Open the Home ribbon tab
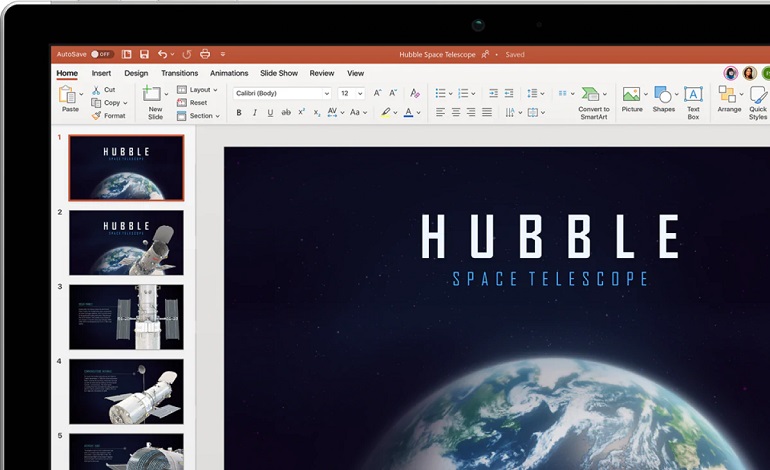This screenshot has height=470, width=770. coord(67,73)
